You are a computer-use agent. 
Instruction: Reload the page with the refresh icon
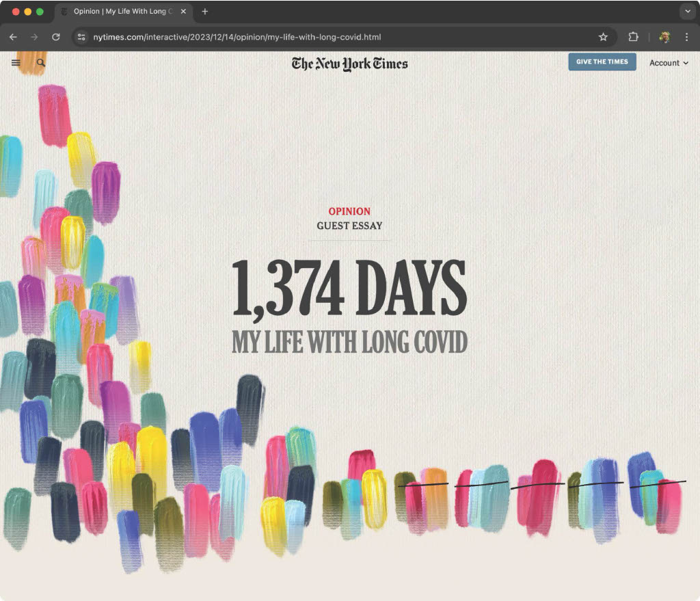(56, 37)
